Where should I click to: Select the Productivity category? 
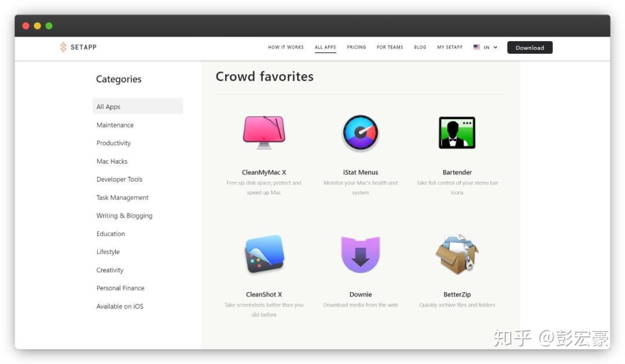coord(113,143)
